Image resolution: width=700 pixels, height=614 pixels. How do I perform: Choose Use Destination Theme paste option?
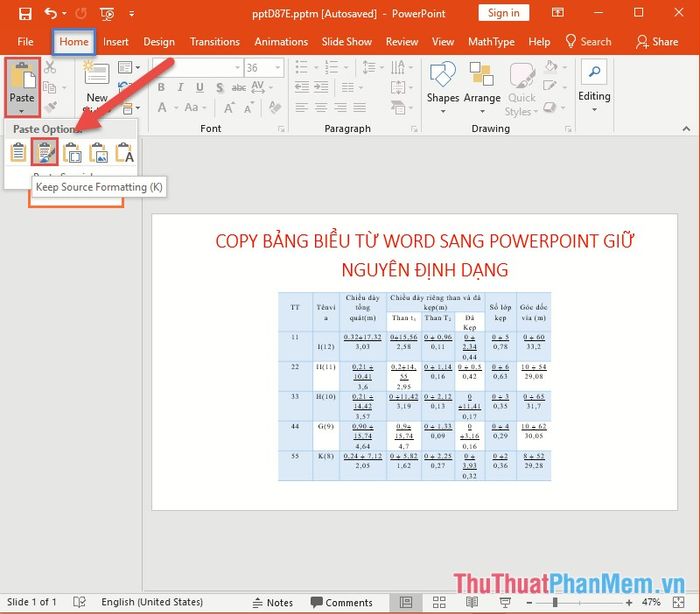click(x=18, y=152)
